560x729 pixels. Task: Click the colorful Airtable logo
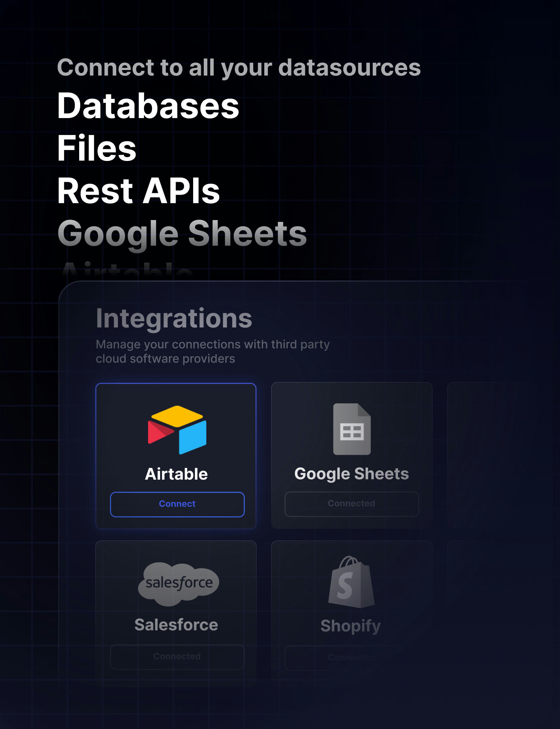coord(177,430)
